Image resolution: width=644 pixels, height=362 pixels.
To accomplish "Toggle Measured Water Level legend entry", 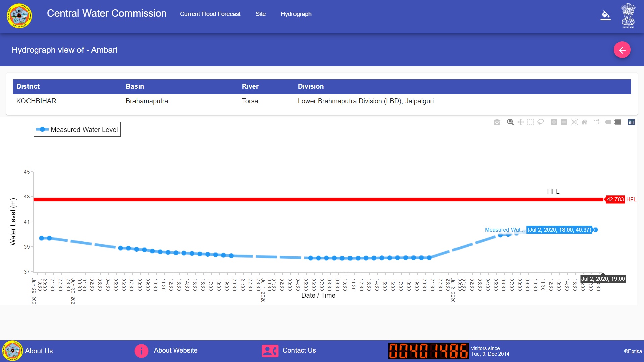I will (77, 130).
